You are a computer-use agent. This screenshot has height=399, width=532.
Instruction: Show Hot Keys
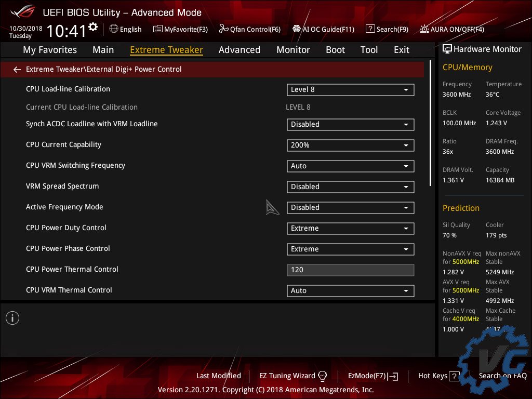[x=438, y=376]
